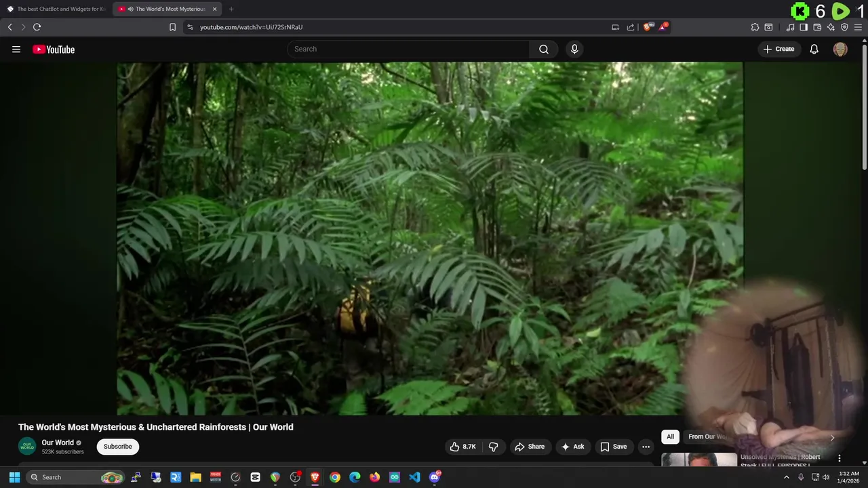Close the YouTube browser tab
Viewport: 868px width, 488px height.
coord(214,9)
